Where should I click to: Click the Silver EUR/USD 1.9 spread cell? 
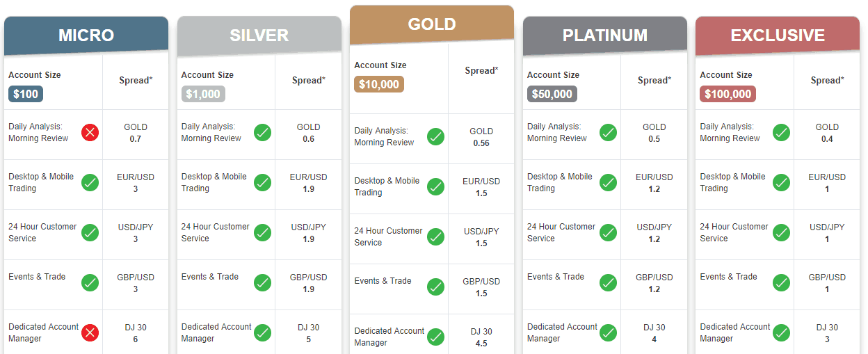click(x=308, y=183)
